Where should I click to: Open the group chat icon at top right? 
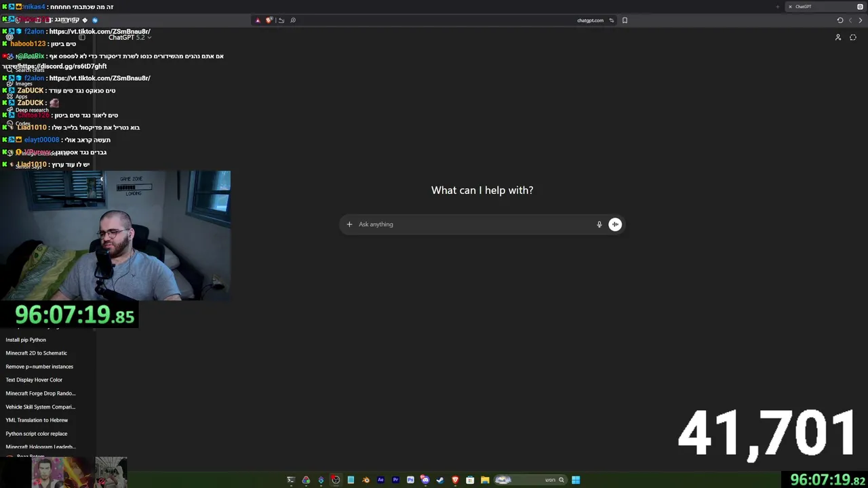point(838,37)
